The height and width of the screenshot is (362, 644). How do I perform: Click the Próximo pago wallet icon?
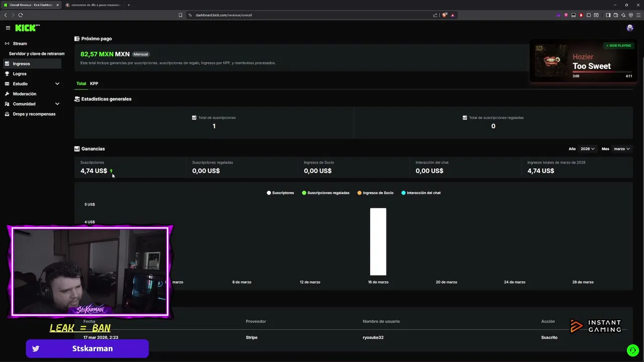click(77, 39)
